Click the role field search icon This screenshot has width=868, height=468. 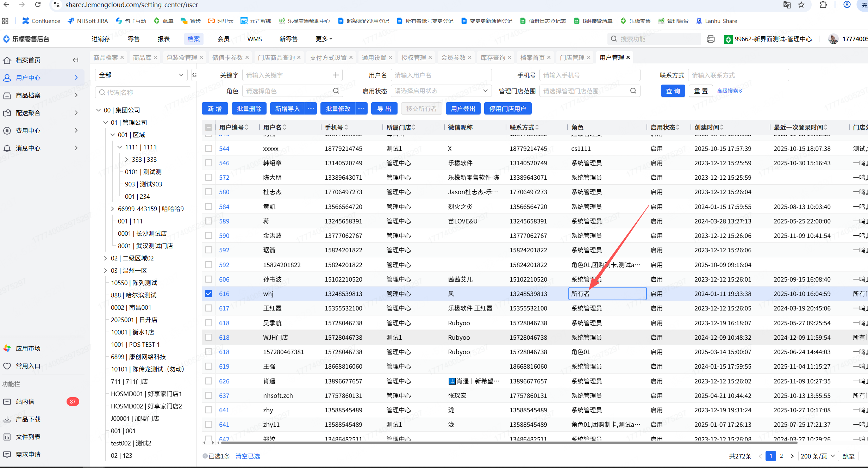coord(336,91)
